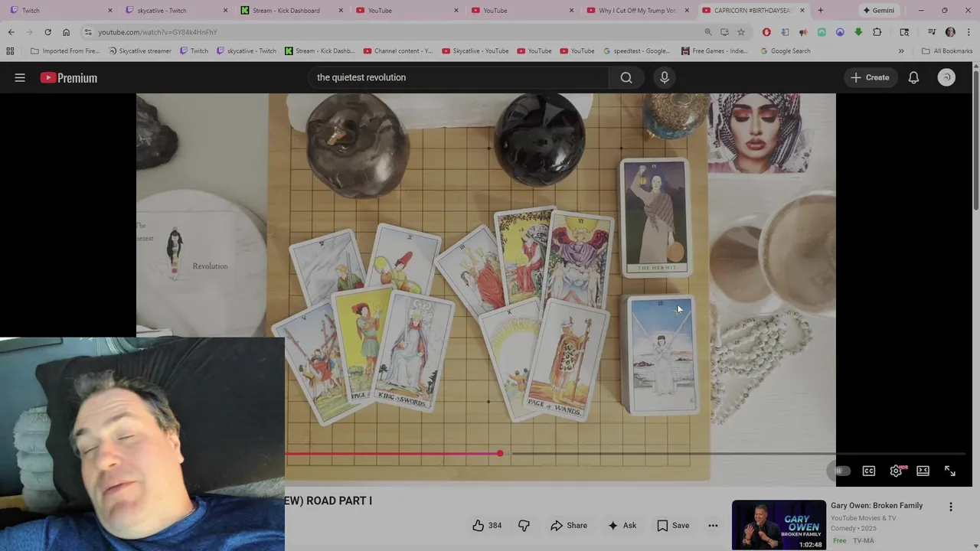980x551 pixels.
Task: Like the video with 384 likes
Action: 487,525
